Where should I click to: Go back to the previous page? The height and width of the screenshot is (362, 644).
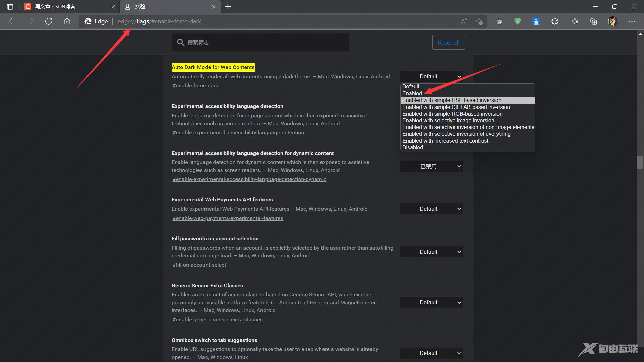(x=12, y=21)
